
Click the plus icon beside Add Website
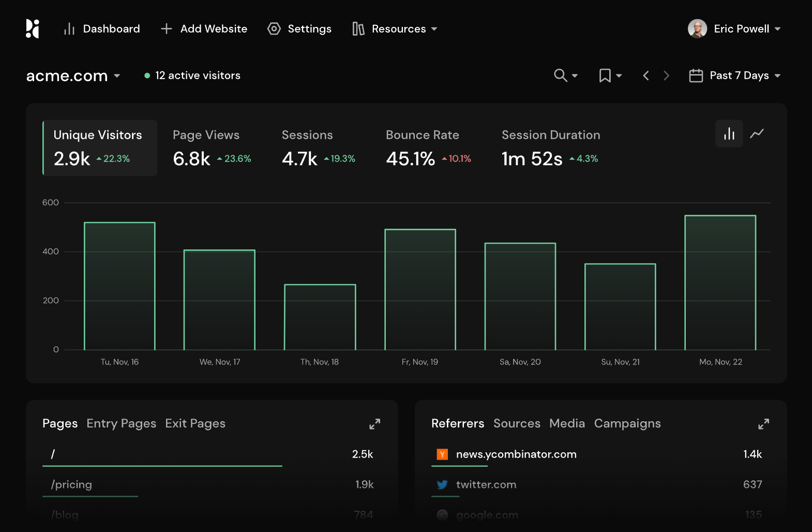167,29
